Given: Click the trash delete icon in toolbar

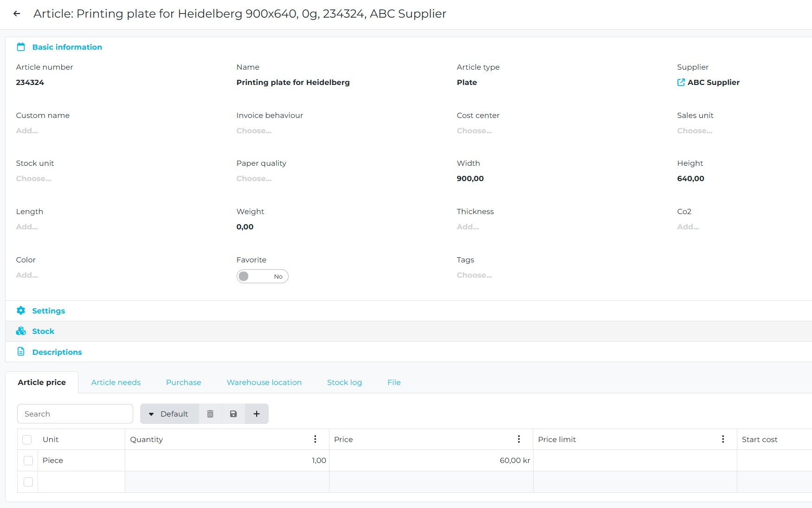Looking at the screenshot, I should pyautogui.click(x=210, y=414).
